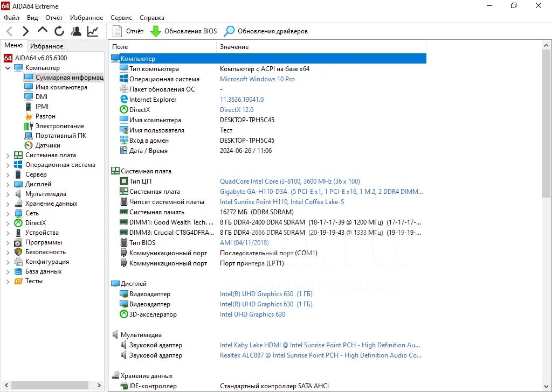The width and height of the screenshot is (552, 392).
Task: Expand the Сеть tree node
Action: 8,213
